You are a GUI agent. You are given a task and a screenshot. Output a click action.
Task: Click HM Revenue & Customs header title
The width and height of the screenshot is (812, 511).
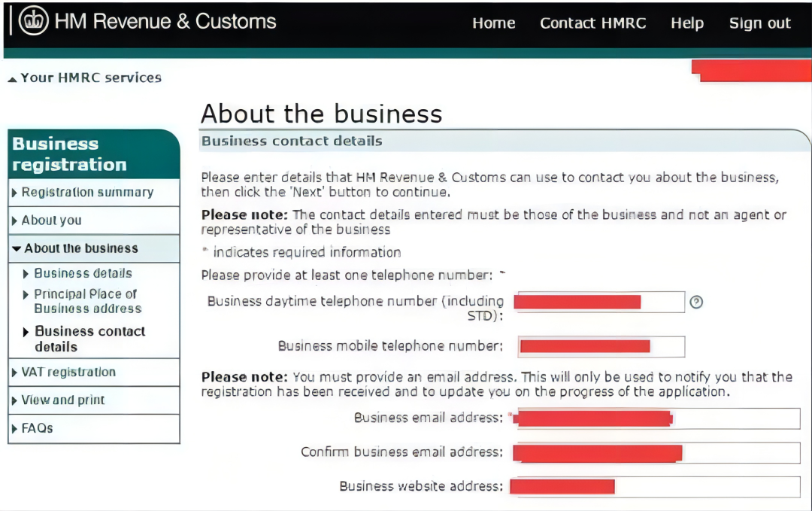[165, 21]
